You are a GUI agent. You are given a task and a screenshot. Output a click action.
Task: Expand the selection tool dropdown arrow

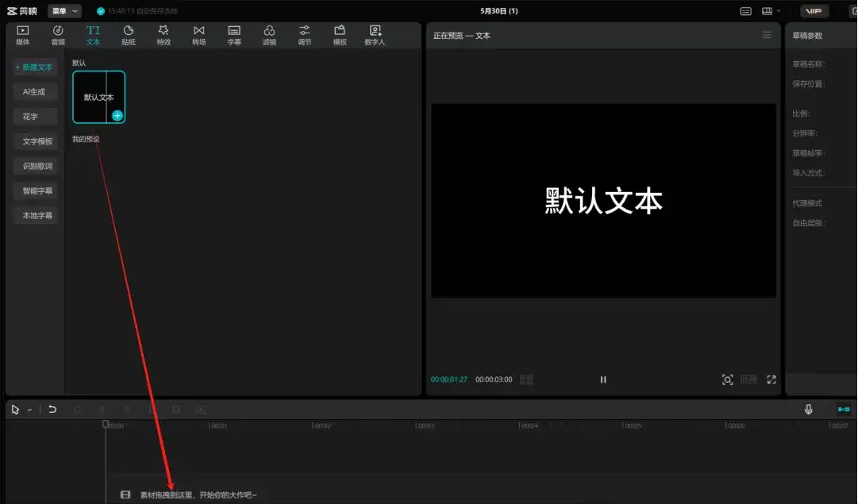pos(29,410)
